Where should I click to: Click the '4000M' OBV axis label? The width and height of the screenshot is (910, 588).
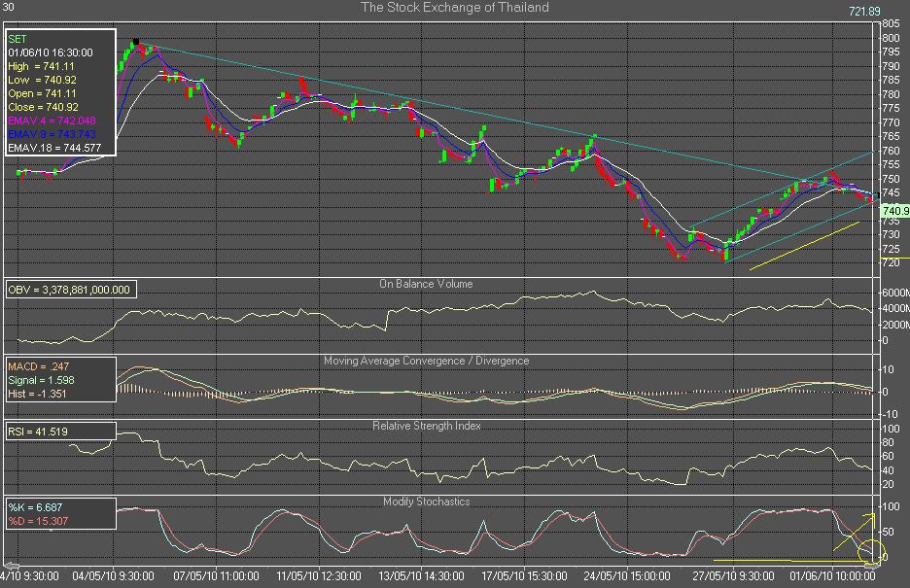895,308
